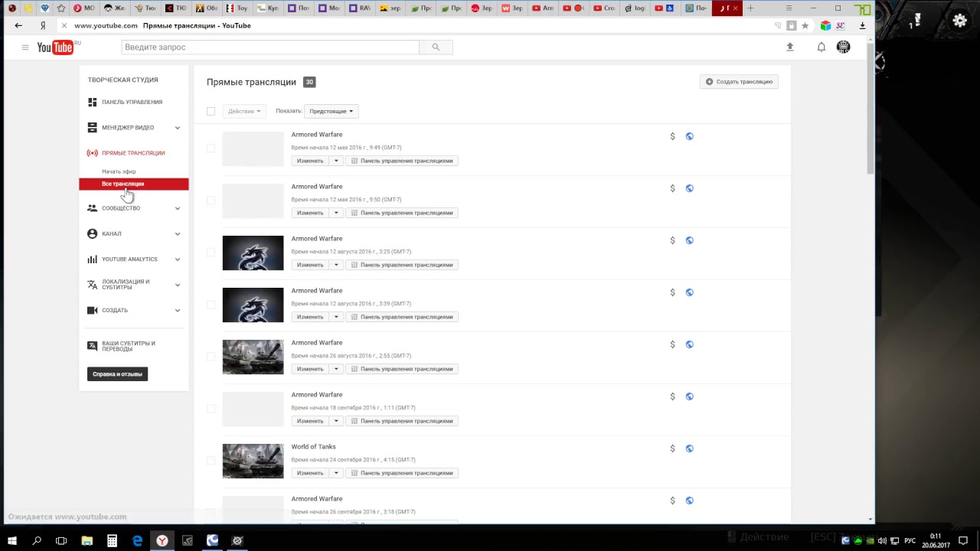Click the globe icon for World of Tanks stream
The width and height of the screenshot is (980, 551).
click(689, 448)
